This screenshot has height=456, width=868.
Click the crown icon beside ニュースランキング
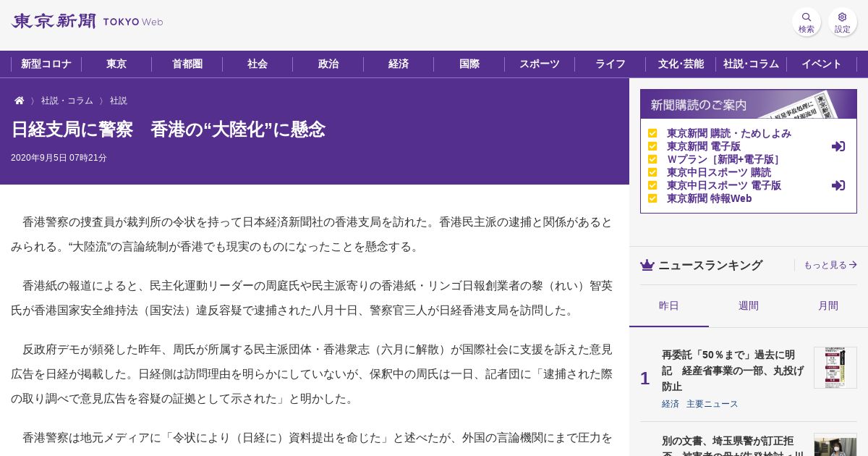647,265
